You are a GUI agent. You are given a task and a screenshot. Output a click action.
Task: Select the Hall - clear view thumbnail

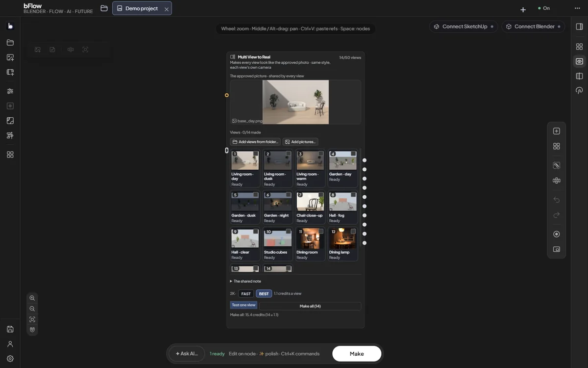click(x=245, y=238)
